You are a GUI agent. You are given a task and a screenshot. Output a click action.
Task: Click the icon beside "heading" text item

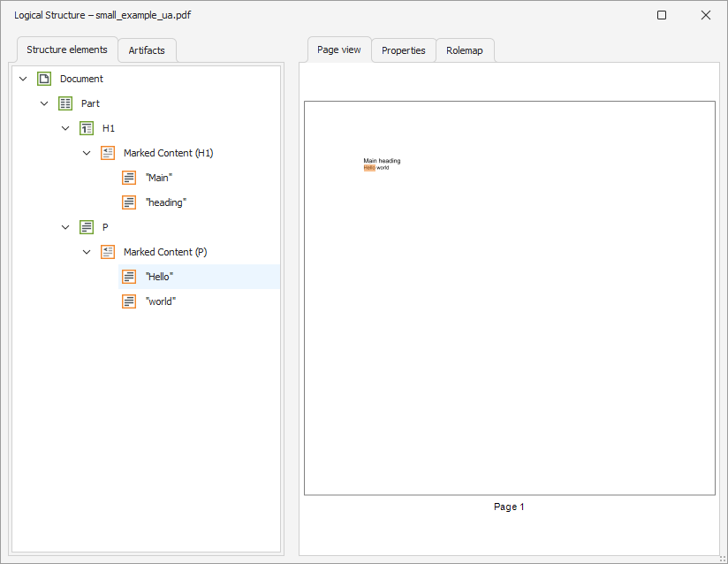pyautogui.click(x=129, y=202)
